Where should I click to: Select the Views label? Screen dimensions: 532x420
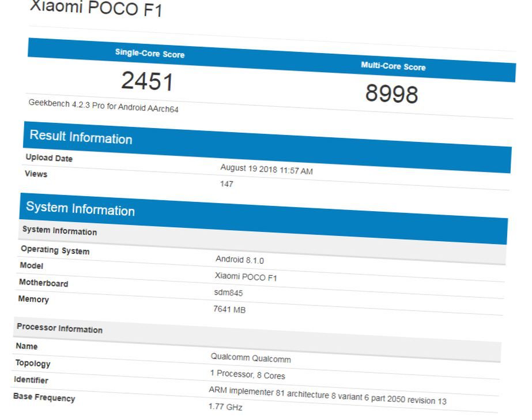pyautogui.click(x=36, y=174)
